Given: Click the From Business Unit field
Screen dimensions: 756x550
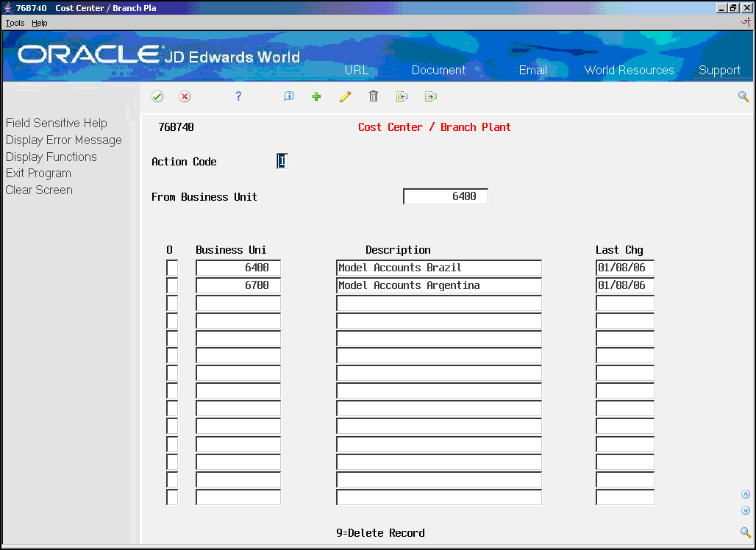Looking at the screenshot, I should tap(446, 196).
